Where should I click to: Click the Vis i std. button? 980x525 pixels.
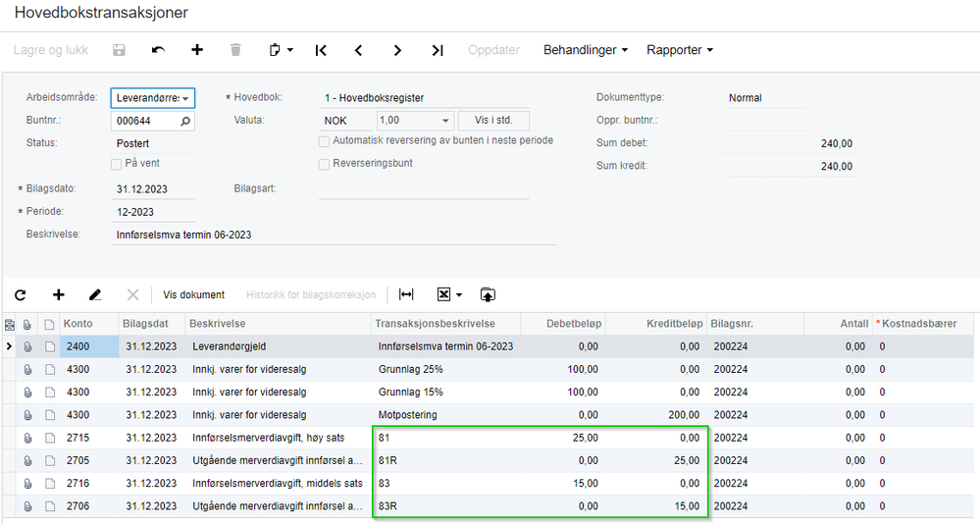pos(493,120)
